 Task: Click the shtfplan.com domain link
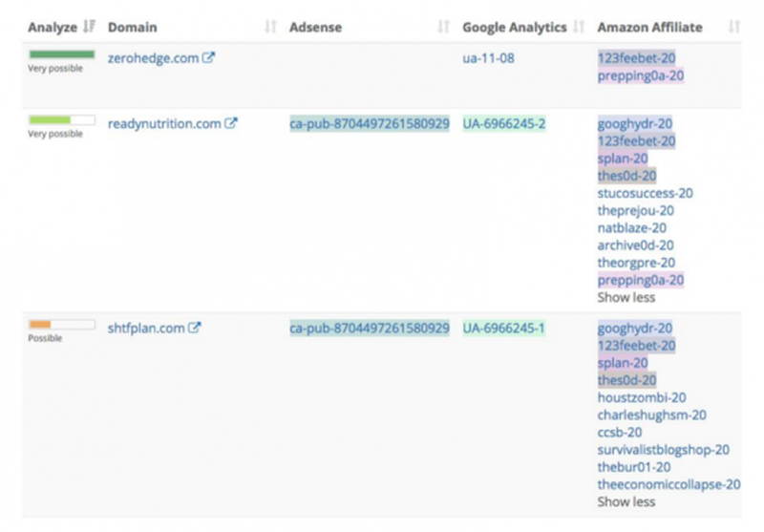point(146,328)
